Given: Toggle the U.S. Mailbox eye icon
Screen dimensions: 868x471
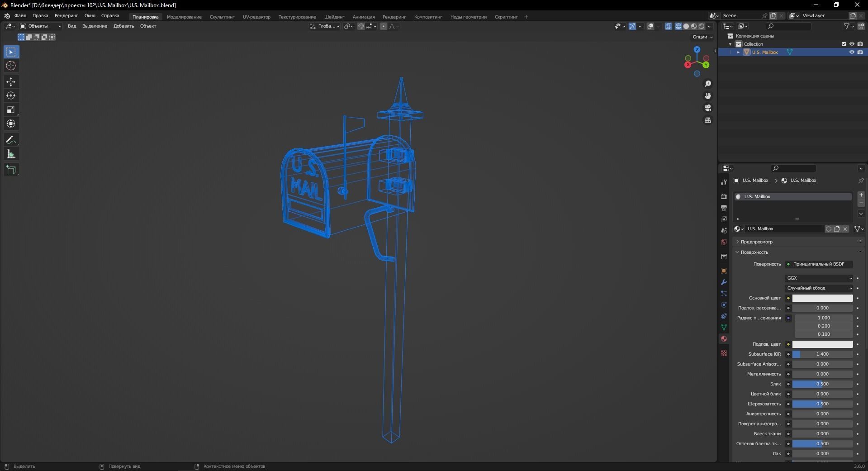Looking at the screenshot, I should pyautogui.click(x=852, y=52).
